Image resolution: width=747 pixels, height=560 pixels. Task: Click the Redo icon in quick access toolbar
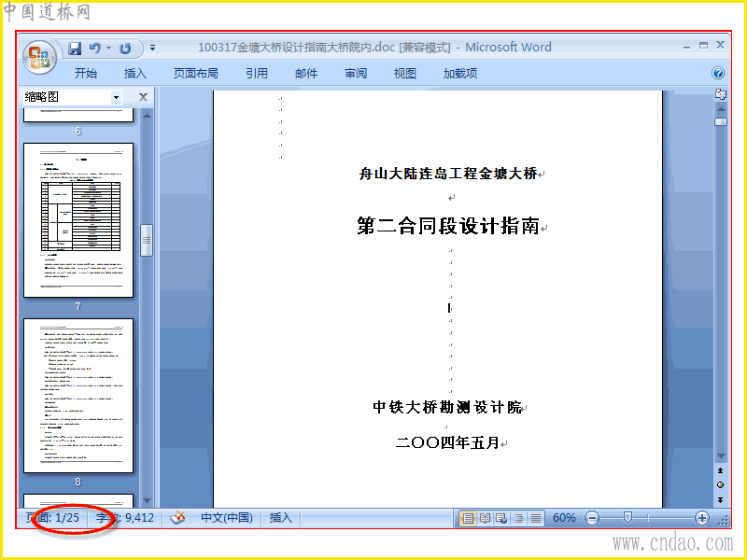pos(125,49)
